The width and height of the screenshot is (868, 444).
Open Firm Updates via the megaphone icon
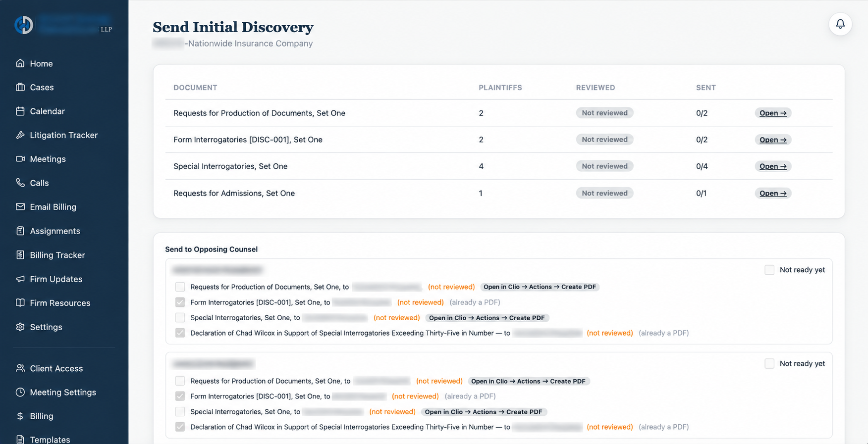(x=20, y=279)
